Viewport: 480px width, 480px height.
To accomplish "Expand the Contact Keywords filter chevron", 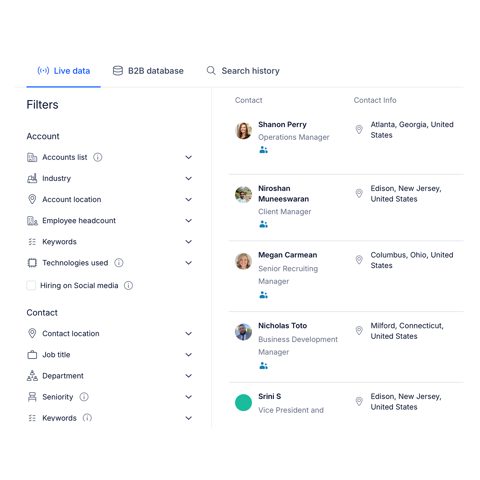I will 189,418.
